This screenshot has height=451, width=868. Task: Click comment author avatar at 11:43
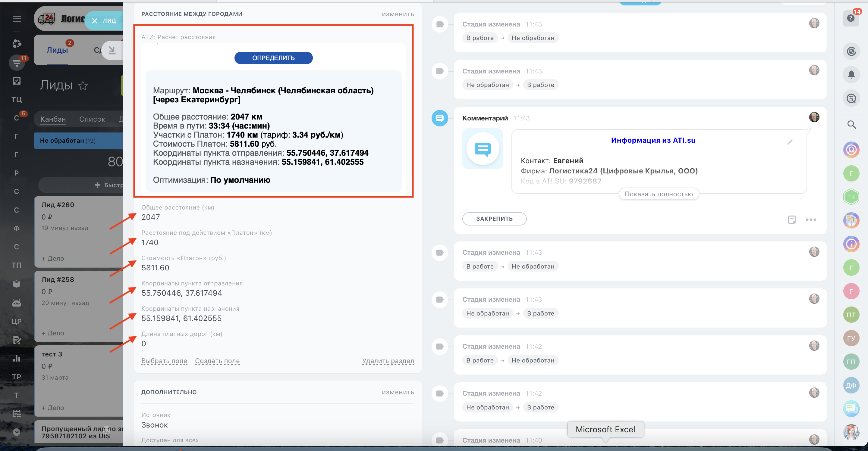coord(814,117)
